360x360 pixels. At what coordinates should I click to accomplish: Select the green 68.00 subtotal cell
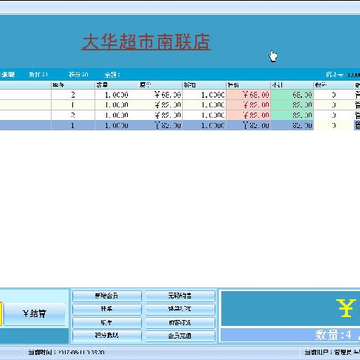pyautogui.click(x=292, y=95)
